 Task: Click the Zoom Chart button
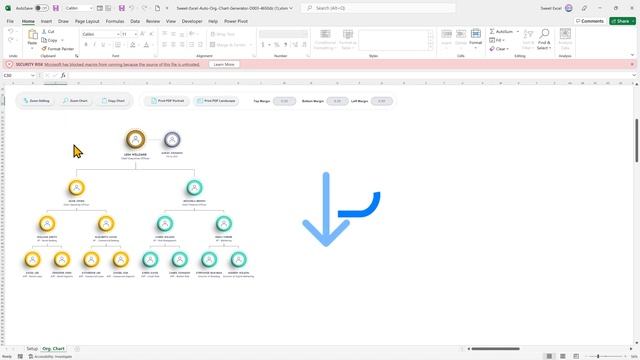(x=75, y=101)
